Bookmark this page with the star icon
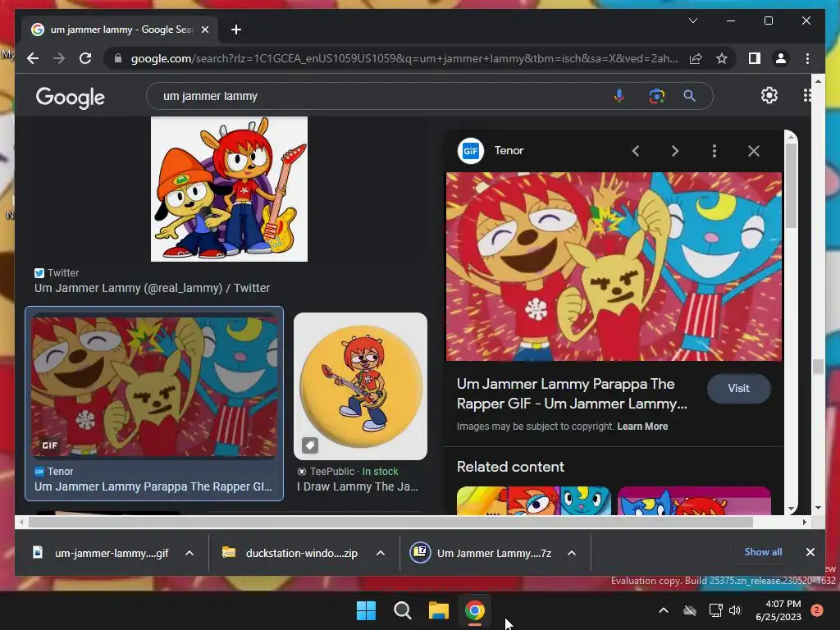Image resolution: width=840 pixels, height=630 pixels. pyautogui.click(x=722, y=58)
